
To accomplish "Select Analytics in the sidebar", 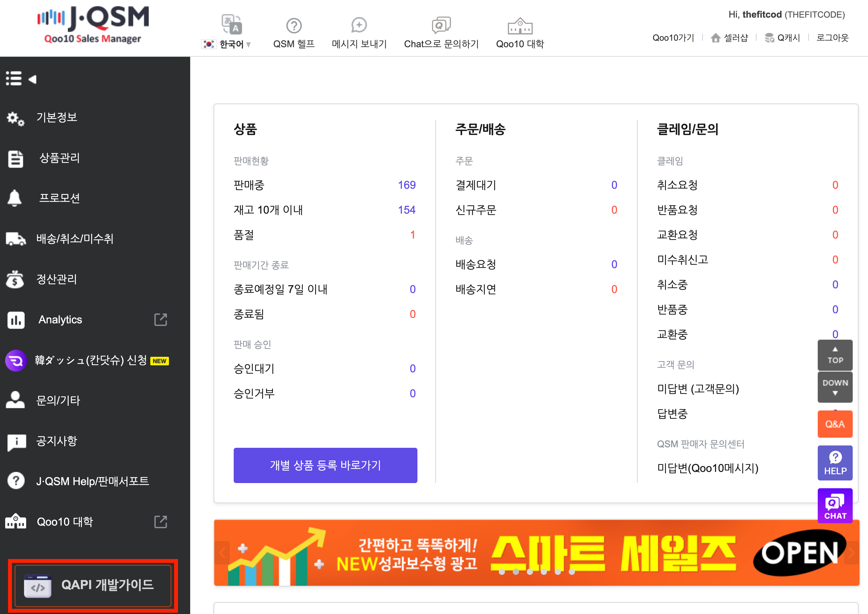I will (x=60, y=320).
